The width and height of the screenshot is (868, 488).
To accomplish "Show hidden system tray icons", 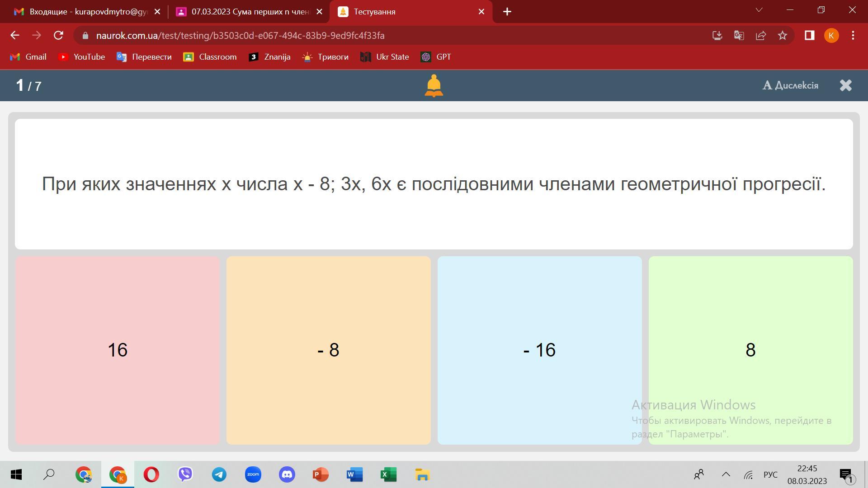I will click(726, 474).
